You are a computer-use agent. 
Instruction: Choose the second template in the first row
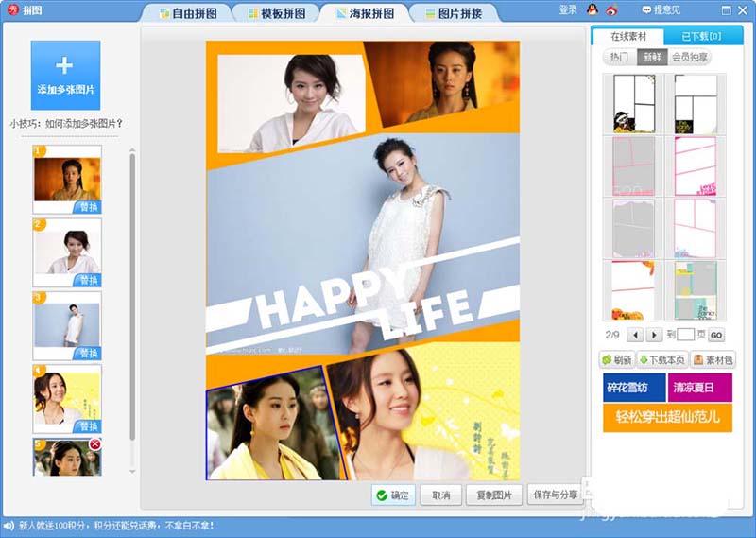pyautogui.click(x=696, y=104)
